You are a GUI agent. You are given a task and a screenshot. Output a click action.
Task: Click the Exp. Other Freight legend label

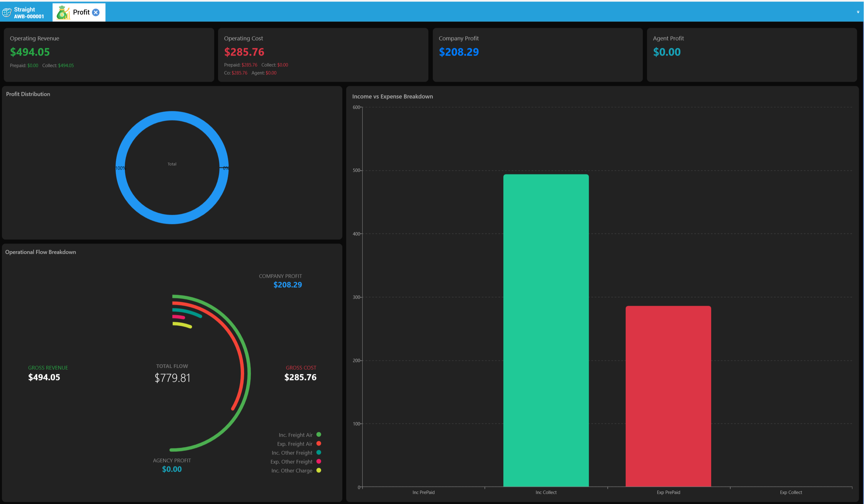tap(291, 462)
